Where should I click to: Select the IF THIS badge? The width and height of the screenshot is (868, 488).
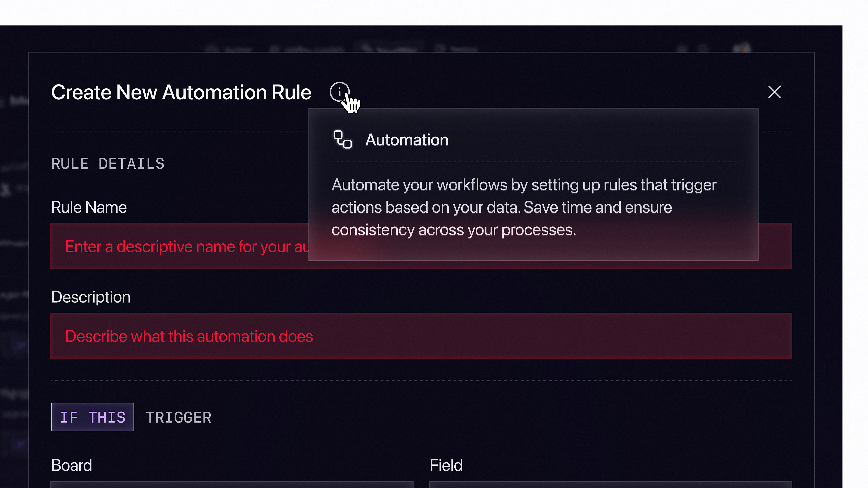(x=93, y=417)
